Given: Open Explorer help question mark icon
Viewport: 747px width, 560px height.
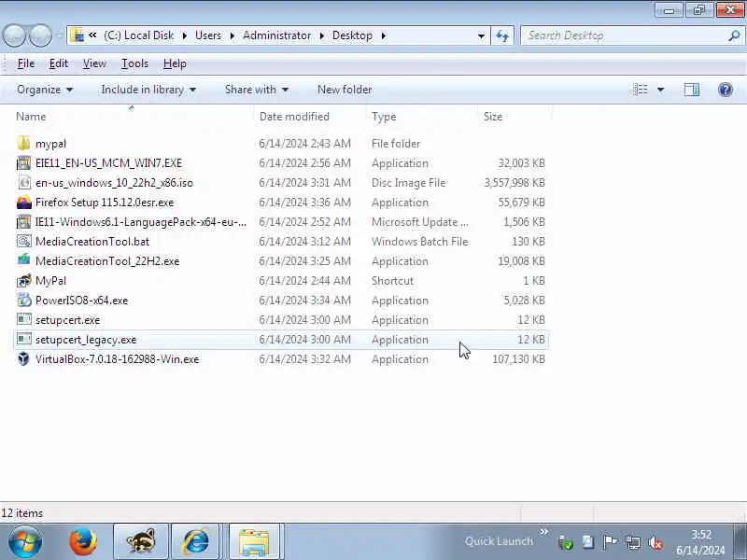Looking at the screenshot, I should click(x=726, y=90).
